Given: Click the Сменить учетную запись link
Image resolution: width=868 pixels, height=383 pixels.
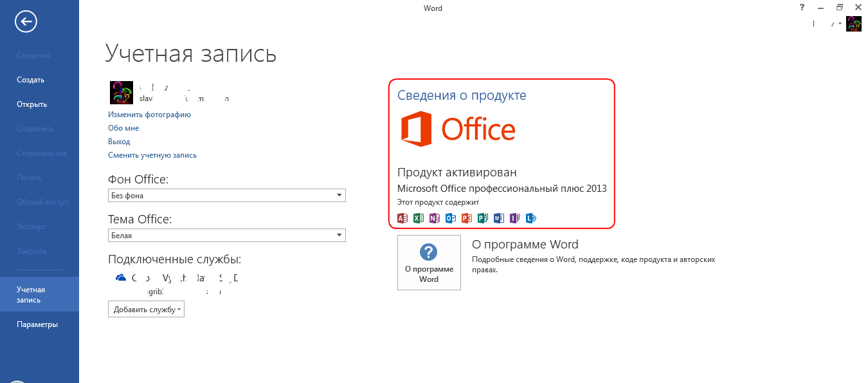Looking at the screenshot, I should tap(152, 155).
